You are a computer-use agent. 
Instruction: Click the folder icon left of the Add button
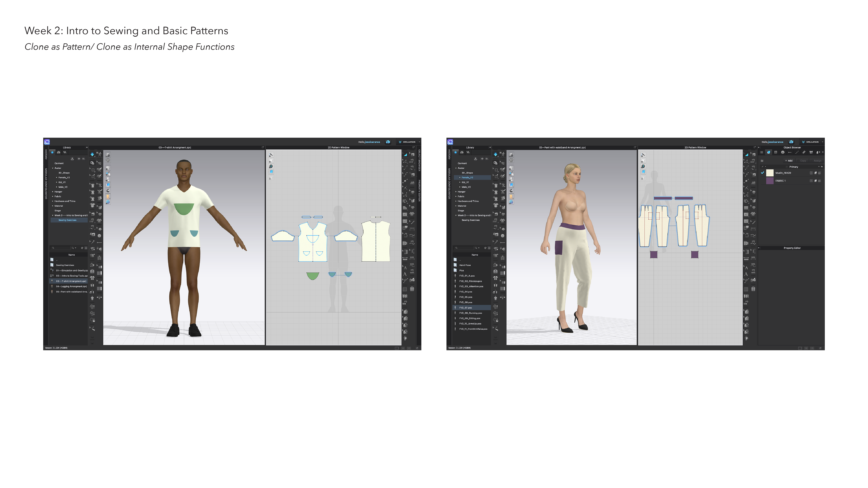point(762,161)
